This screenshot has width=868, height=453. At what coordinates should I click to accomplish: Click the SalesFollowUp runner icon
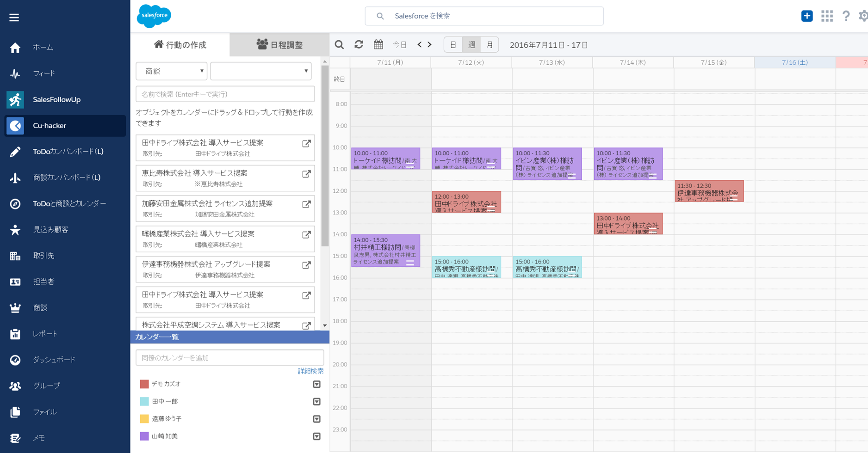15,99
